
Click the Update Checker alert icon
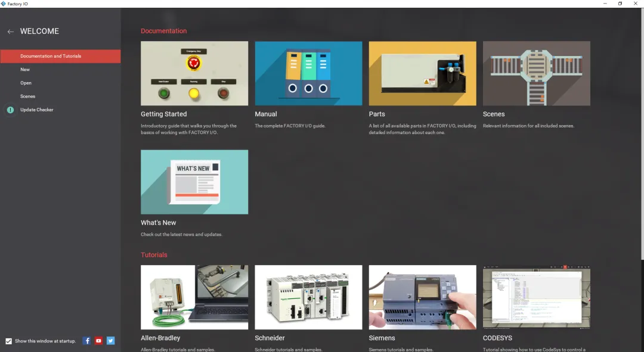(11, 110)
